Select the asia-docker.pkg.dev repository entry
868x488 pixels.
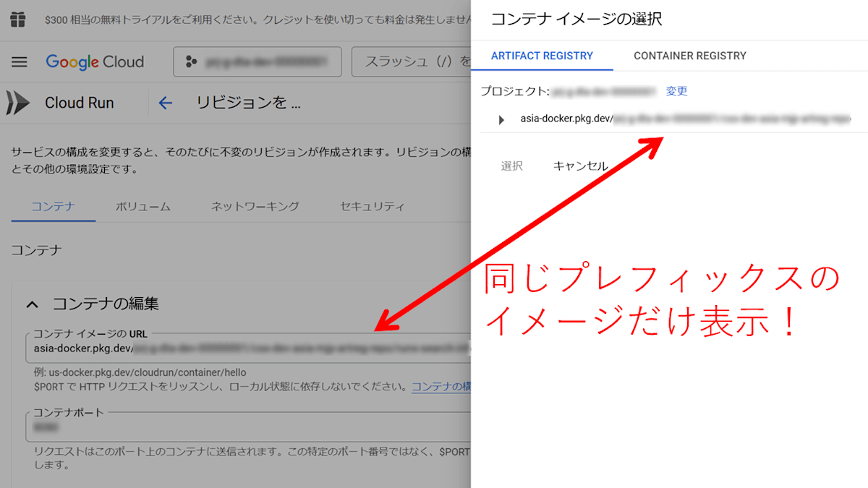[x=686, y=119]
